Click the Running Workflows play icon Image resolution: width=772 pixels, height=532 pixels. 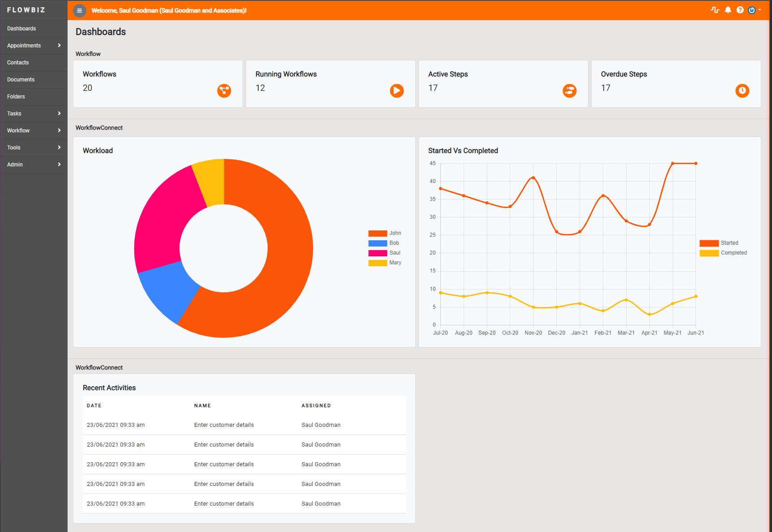[397, 90]
